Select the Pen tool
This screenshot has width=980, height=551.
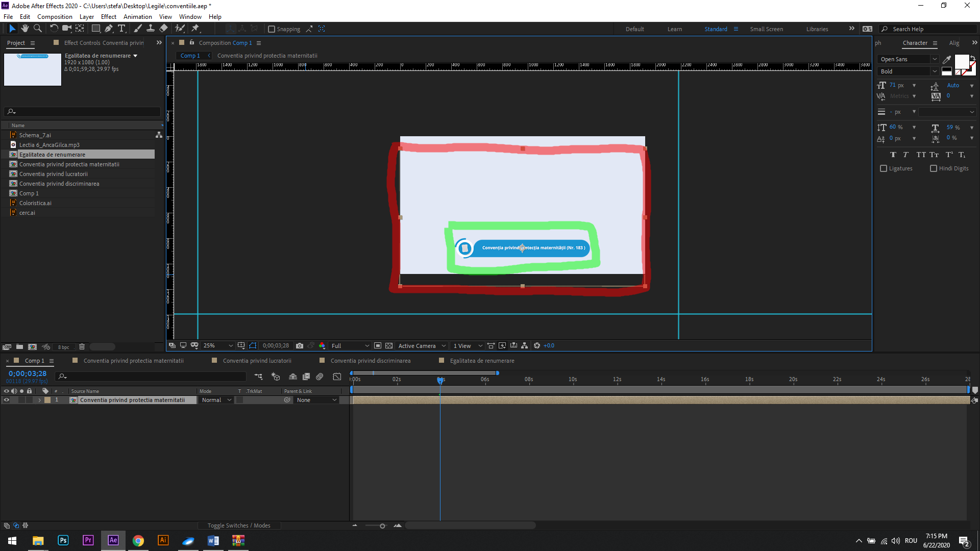pos(108,29)
